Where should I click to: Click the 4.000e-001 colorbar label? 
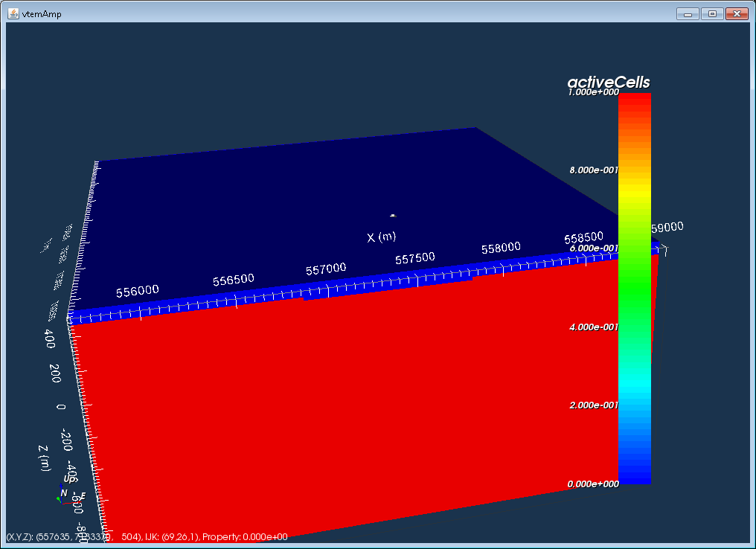(594, 327)
